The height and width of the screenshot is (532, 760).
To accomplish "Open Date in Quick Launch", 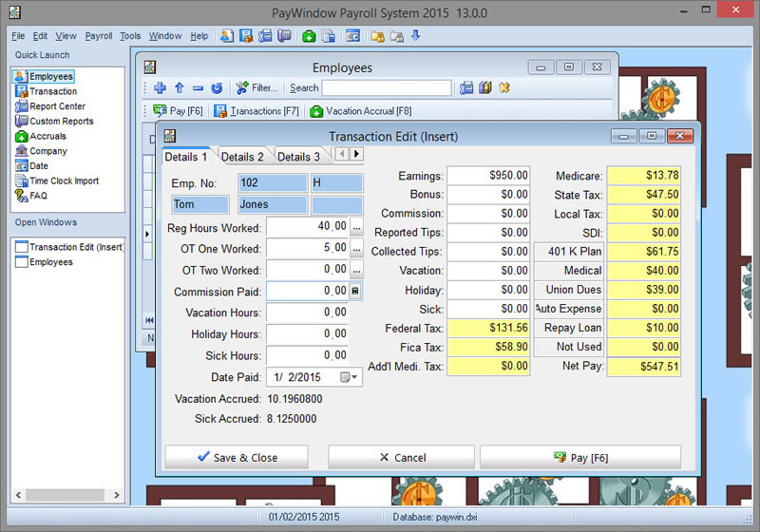I will pyautogui.click(x=32, y=165).
